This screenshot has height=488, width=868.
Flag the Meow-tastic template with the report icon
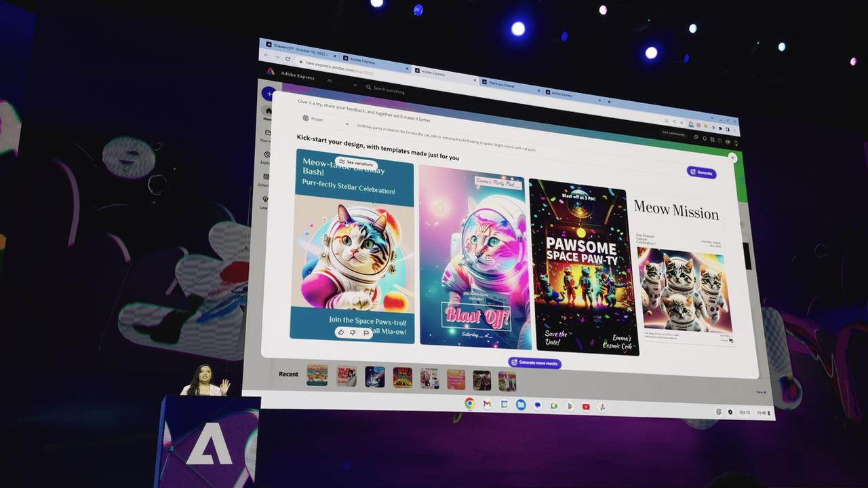tap(366, 333)
